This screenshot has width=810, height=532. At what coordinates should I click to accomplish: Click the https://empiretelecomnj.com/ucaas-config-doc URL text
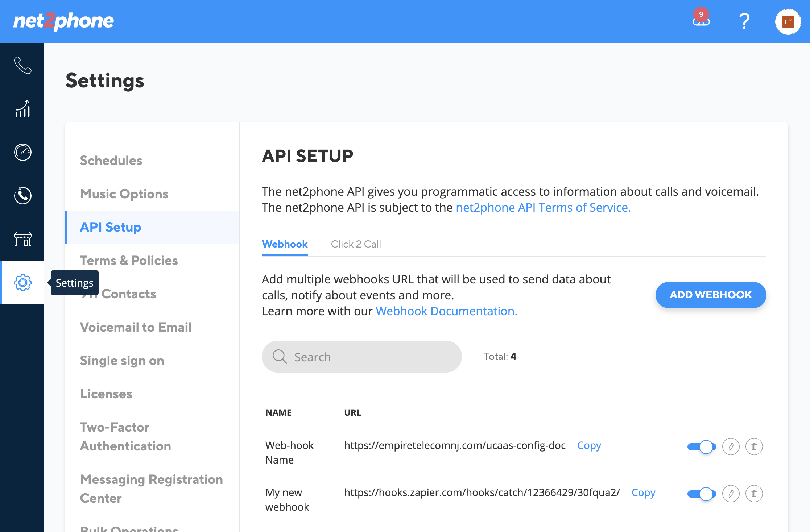pos(455,445)
